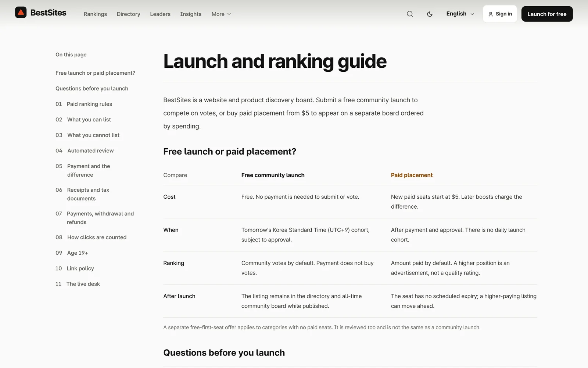Go to 01 Paid ranking rules
The image size is (588, 368).
click(x=84, y=104)
